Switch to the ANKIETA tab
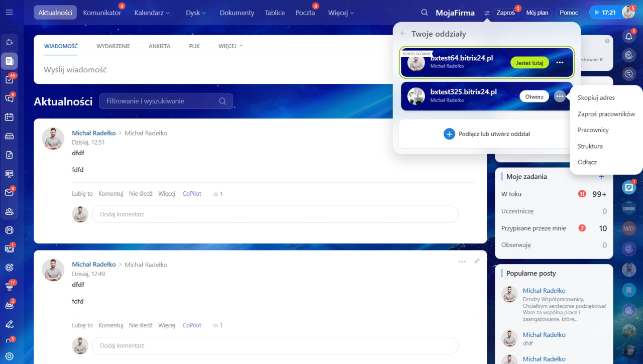 [159, 46]
